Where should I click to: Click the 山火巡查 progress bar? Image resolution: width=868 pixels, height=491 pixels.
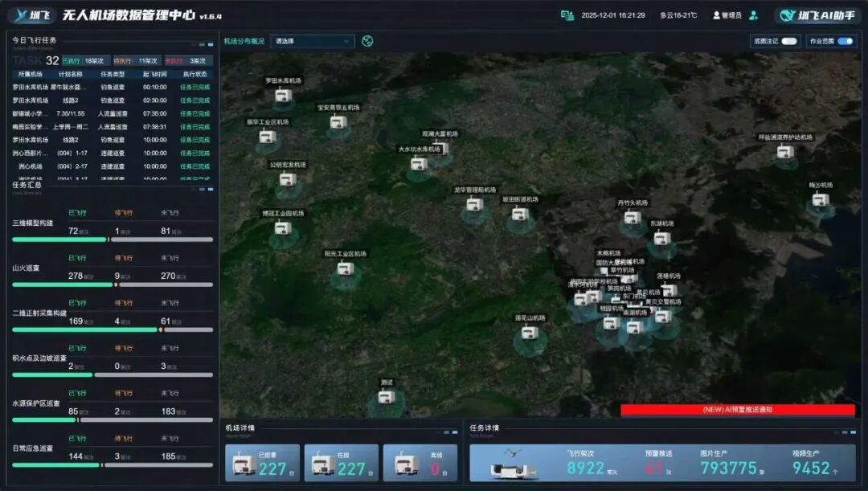tap(113, 284)
